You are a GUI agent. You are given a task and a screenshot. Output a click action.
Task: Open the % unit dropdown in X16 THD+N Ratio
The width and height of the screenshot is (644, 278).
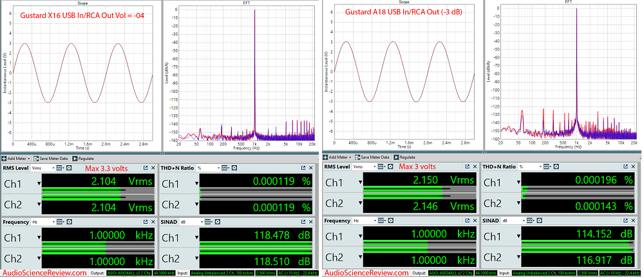pos(208,168)
